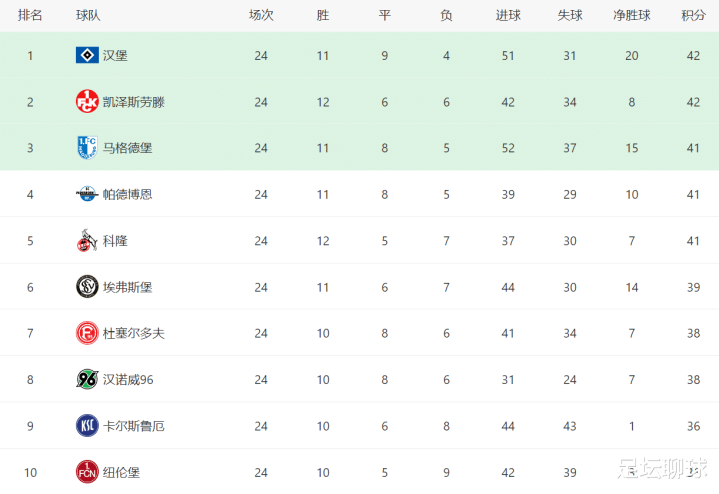Click the 场次 column header
The image size is (719, 494).
click(x=261, y=16)
